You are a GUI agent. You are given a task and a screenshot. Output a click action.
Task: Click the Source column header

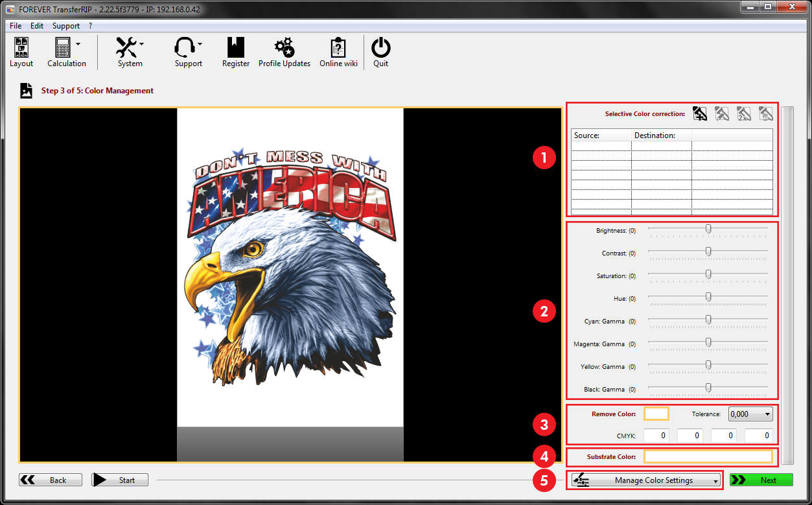pyautogui.click(x=601, y=135)
